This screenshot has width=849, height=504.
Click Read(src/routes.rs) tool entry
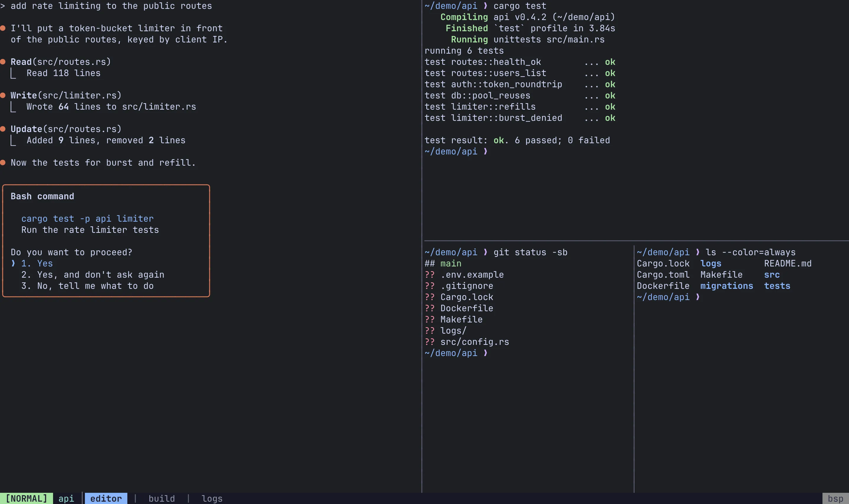pos(60,62)
